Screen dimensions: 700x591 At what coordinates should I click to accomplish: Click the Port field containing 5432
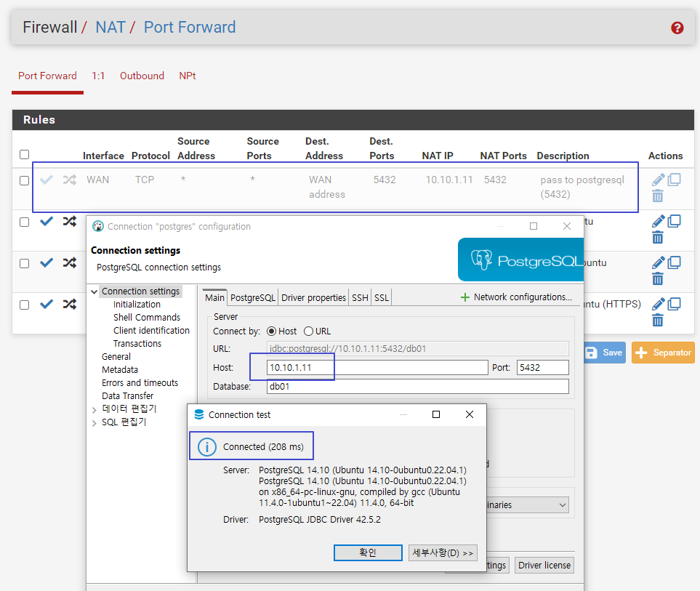pos(543,367)
